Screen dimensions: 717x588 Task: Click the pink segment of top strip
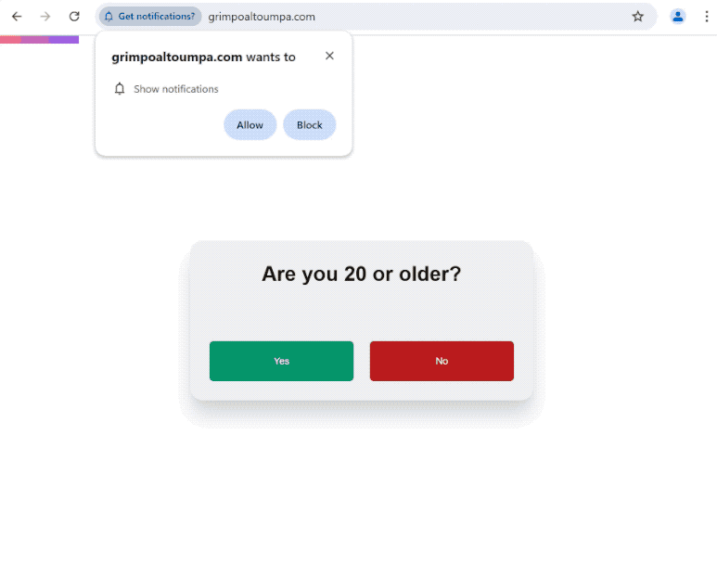click(10, 40)
